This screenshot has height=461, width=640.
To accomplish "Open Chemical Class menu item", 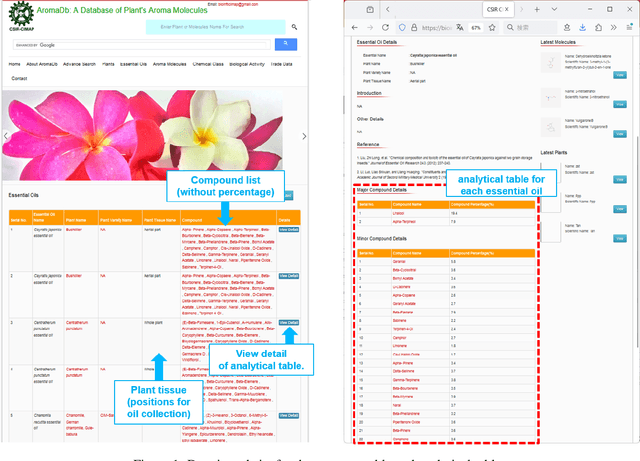I will point(208,64).
